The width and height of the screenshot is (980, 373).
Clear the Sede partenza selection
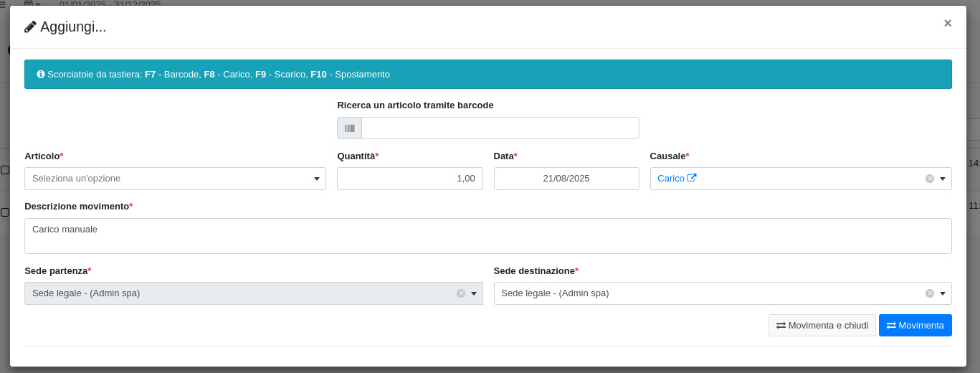tap(461, 293)
